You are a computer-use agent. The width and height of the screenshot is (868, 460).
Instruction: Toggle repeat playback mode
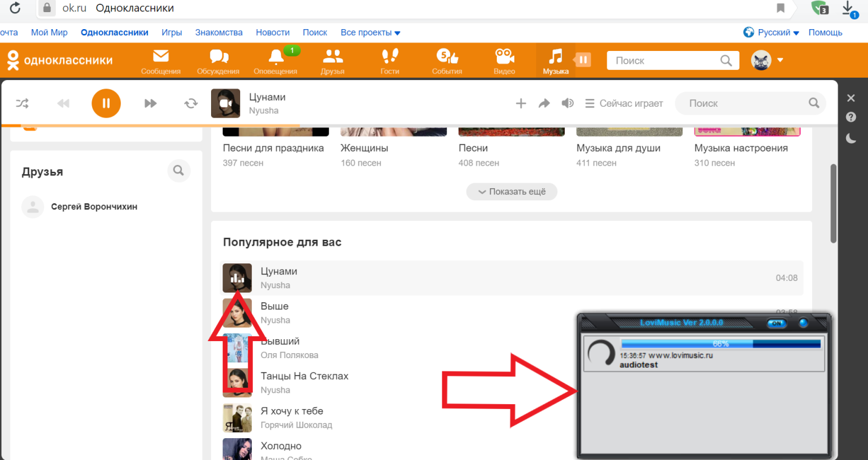click(191, 103)
